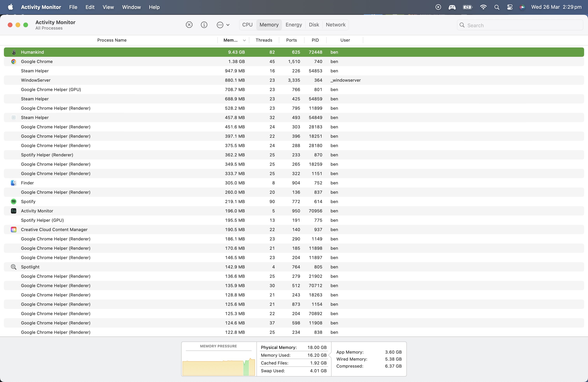
Task: Open the Disk tab
Action: 314,25
